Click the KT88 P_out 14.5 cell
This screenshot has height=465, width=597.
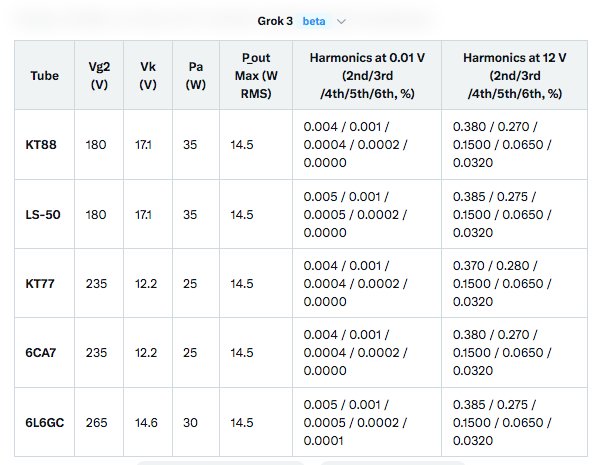click(x=256, y=145)
